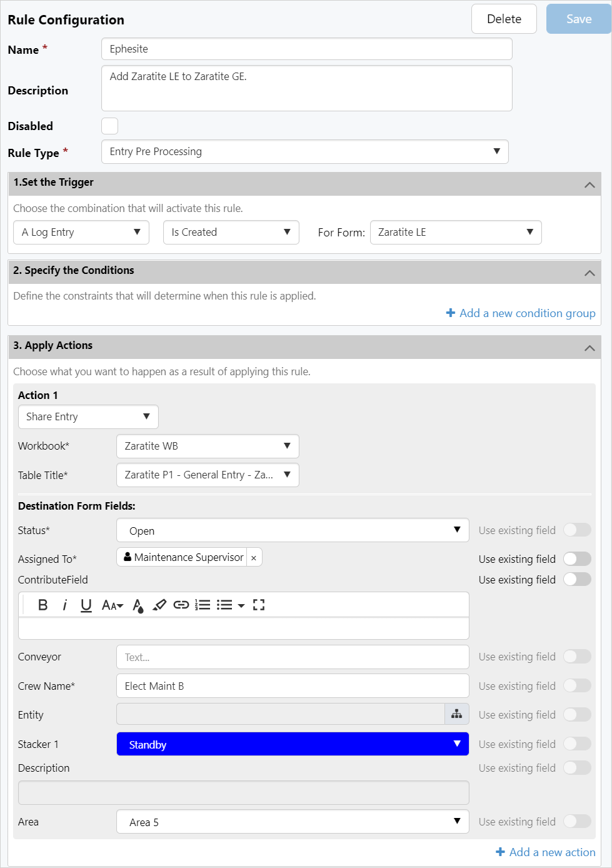Open the Entity hierarchy picker
Screen dimensions: 612x868
(x=457, y=714)
